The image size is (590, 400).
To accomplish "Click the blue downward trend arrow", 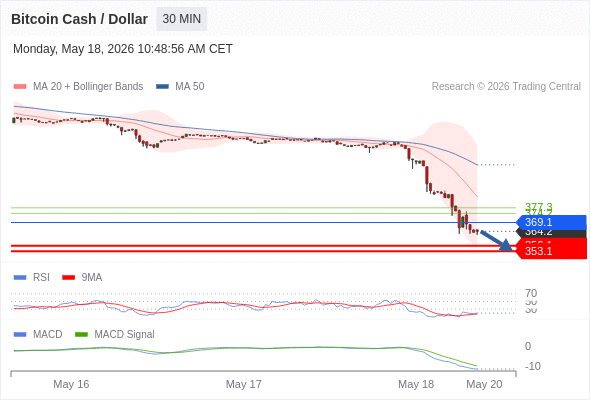I will (x=496, y=241).
